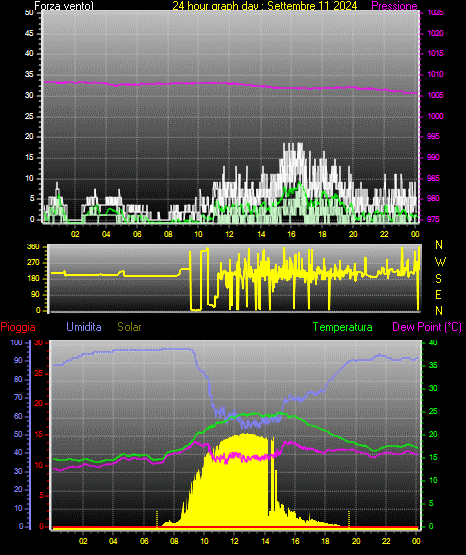Click the 16 hour tick on wind chart

[291, 234]
